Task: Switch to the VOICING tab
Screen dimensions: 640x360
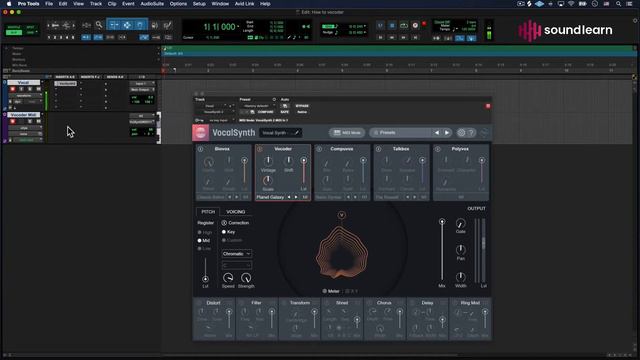Action: click(x=236, y=212)
